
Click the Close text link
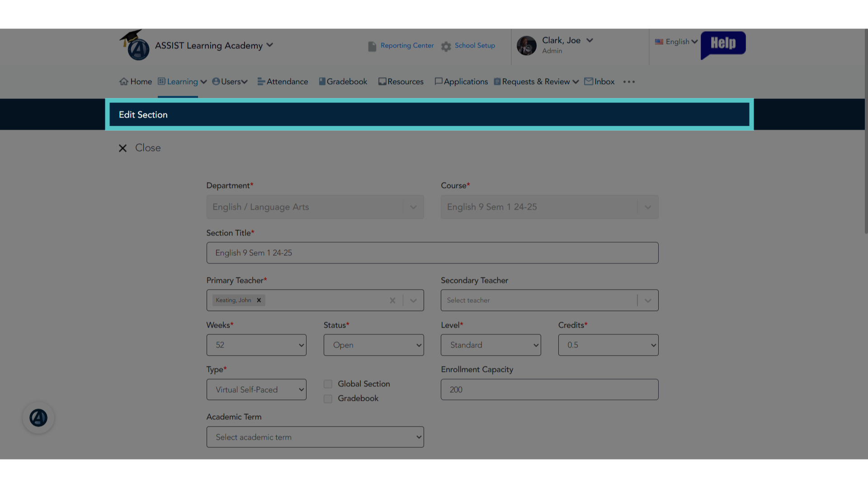point(148,148)
